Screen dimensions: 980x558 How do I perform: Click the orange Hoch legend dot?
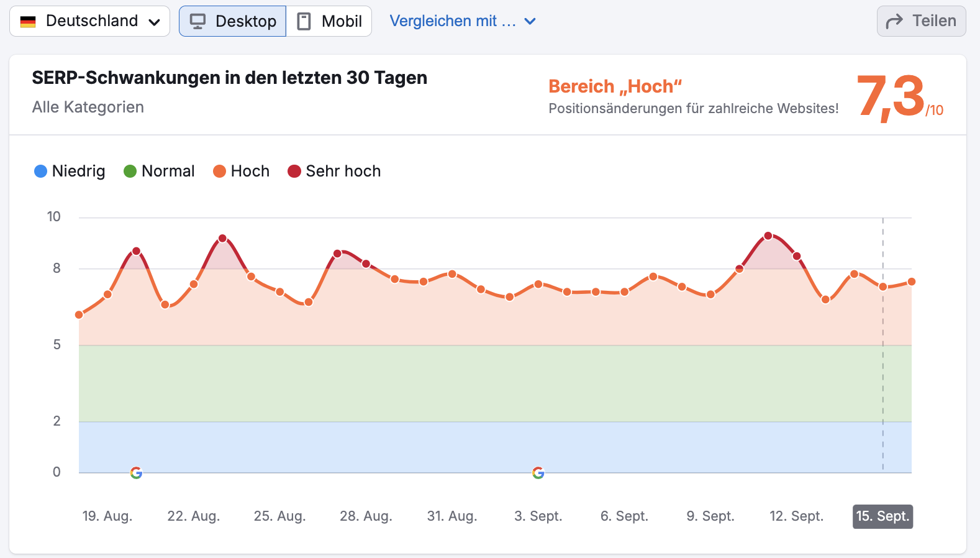click(219, 171)
